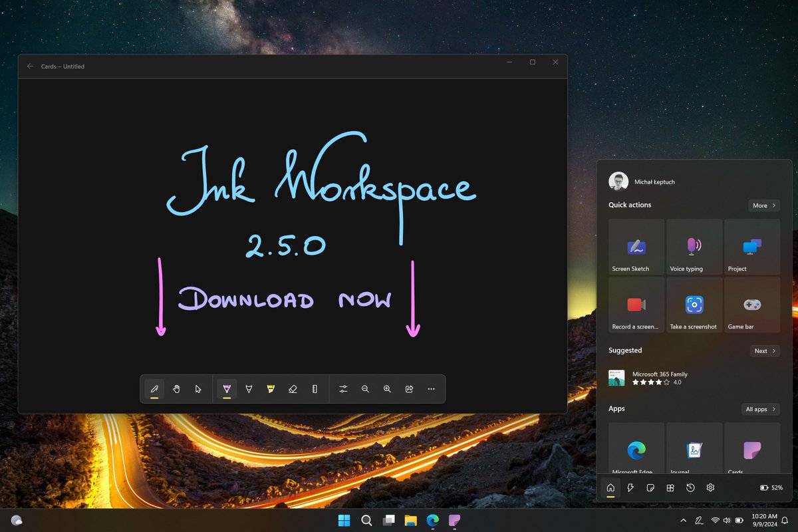Launch Journal from the Apps grid
This screenshot has width=798, height=532.
coord(694,449)
